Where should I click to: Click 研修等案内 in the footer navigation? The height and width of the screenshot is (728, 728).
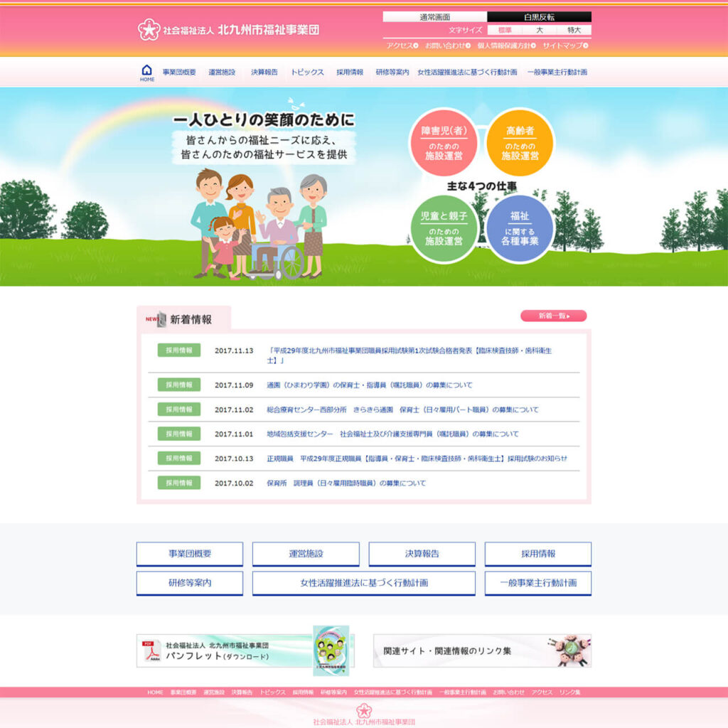tap(333, 692)
